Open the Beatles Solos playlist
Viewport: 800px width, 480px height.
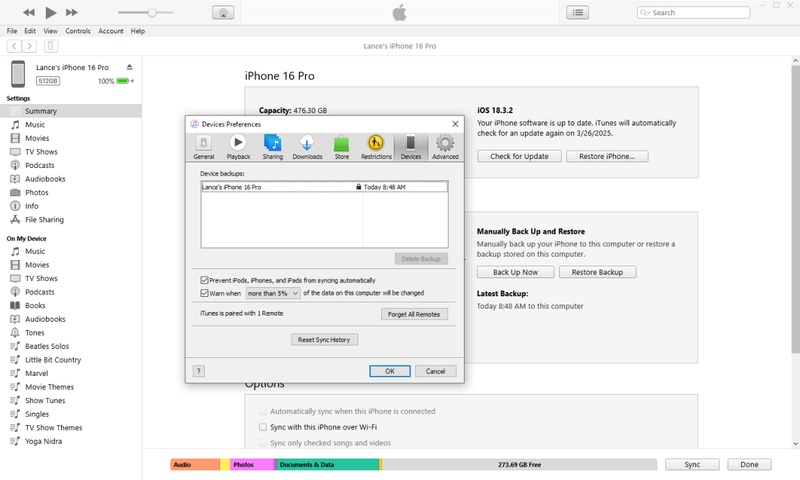70,346
